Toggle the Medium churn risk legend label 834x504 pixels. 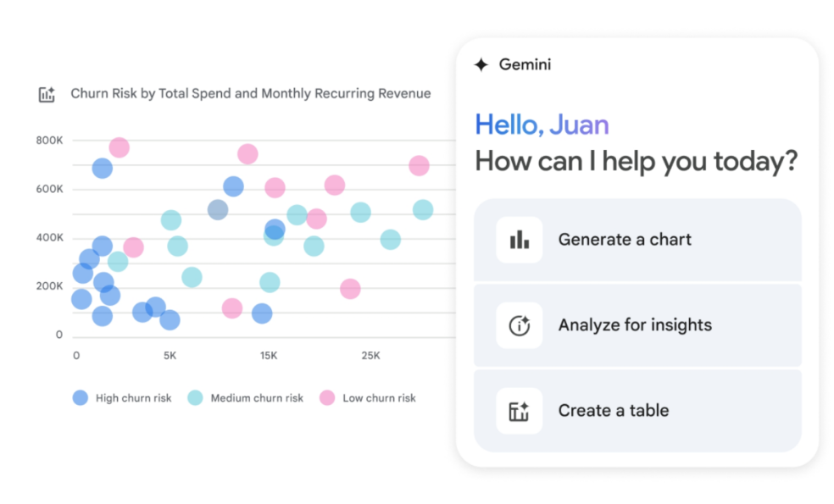[257, 398]
